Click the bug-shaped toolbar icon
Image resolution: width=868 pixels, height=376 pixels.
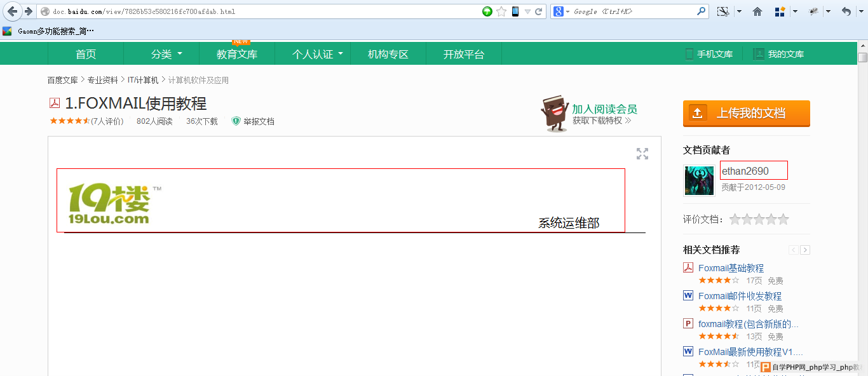tap(814, 11)
